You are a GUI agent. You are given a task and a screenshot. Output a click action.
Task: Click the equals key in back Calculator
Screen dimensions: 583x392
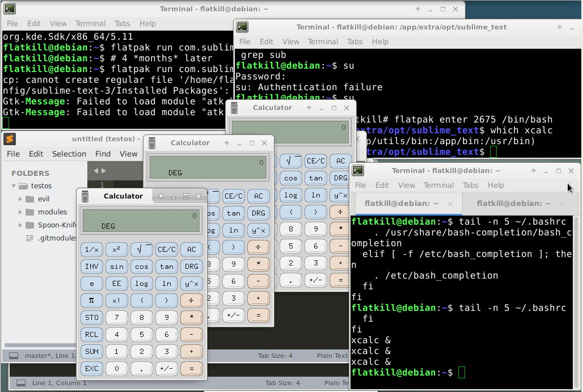click(x=340, y=280)
